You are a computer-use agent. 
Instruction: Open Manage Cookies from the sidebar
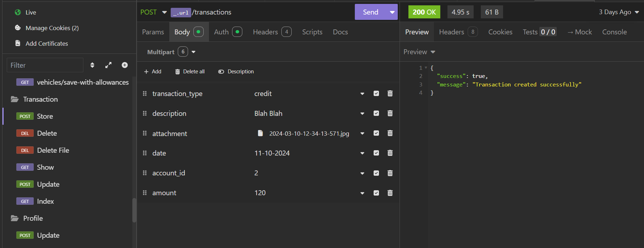(x=52, y=28)
